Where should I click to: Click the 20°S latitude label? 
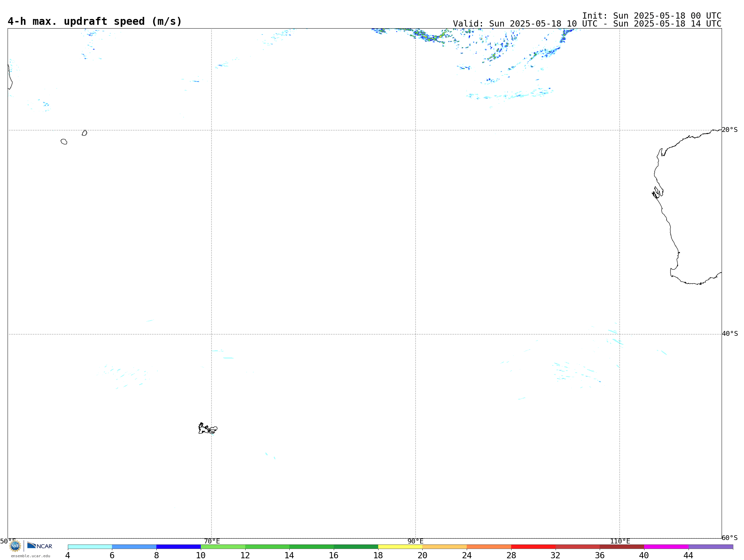[730, 130]
